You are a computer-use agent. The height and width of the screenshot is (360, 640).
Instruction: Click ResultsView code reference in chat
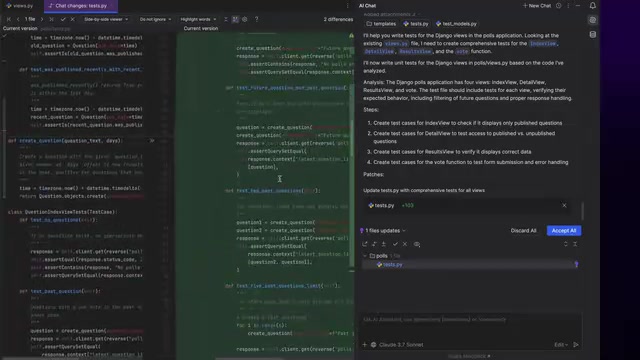point(415,51)
